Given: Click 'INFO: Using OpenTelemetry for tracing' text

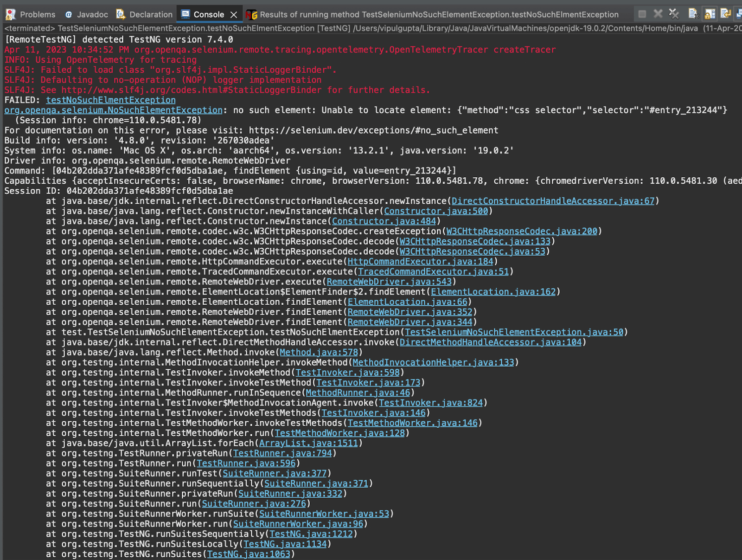Looking at the screenshot, I should pyautogui.click(x=101, y=60).
